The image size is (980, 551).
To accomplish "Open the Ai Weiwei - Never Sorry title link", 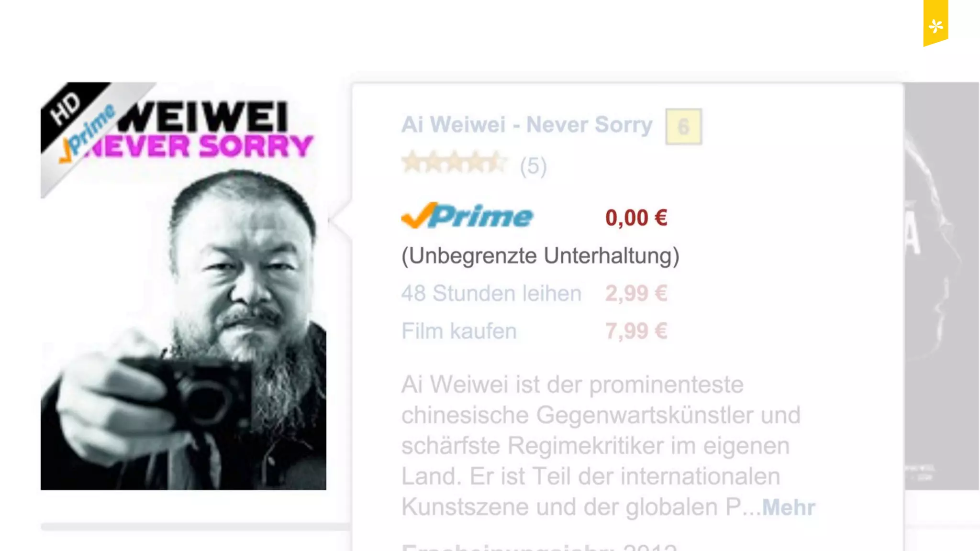I will coord(527,125).
